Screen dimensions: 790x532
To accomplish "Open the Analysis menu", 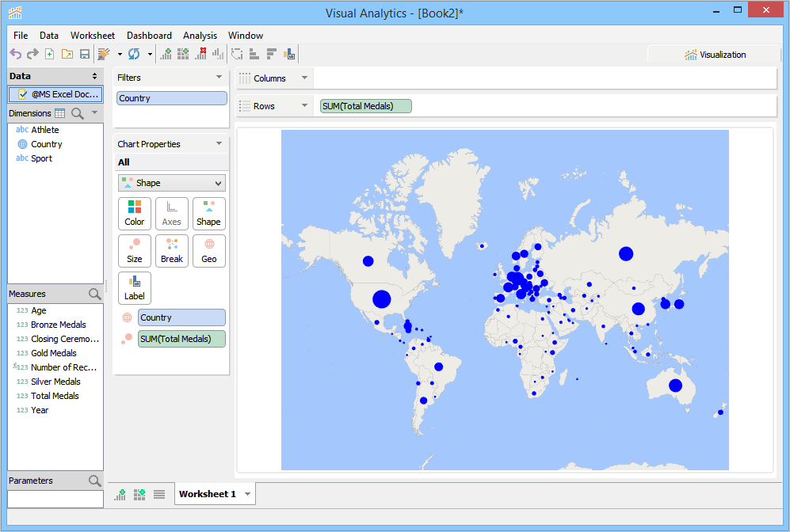I will pyautogui.click(x=200, y=36).
